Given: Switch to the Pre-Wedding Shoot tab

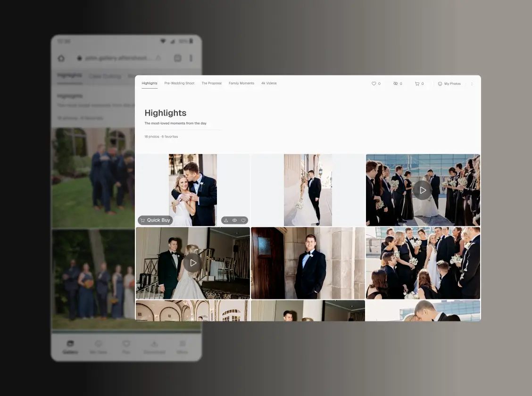Looking at the screenshot, I should pyautogui.click(x=179, y=83).
